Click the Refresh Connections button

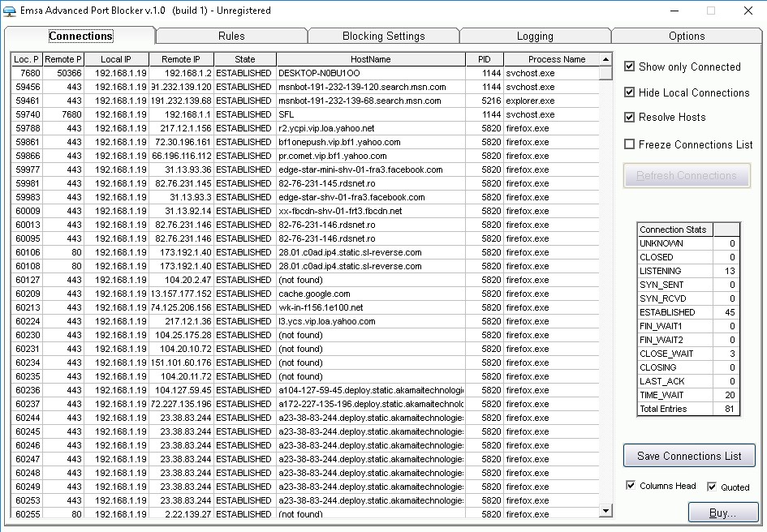click(687, 175)
